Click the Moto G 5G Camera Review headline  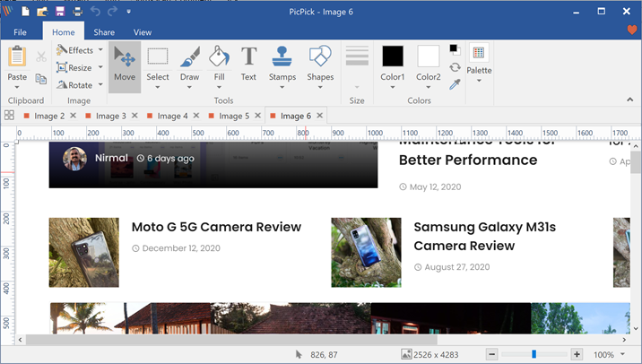[216, 227]
